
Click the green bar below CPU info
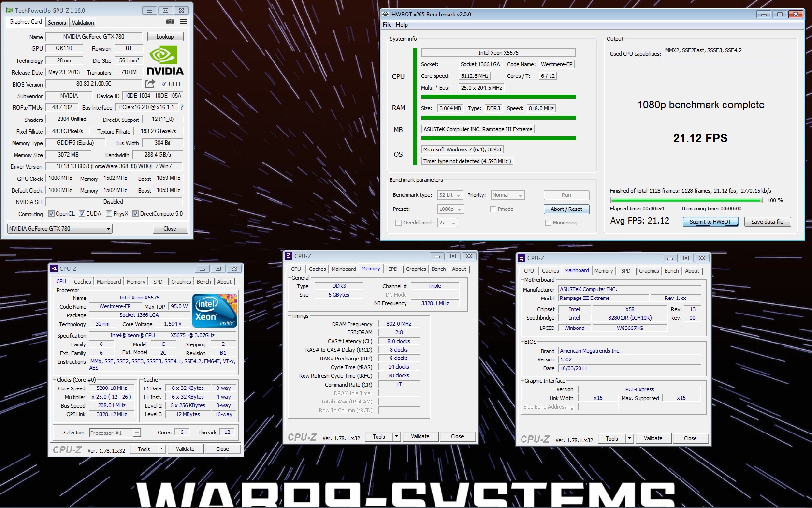coord(498,97)
